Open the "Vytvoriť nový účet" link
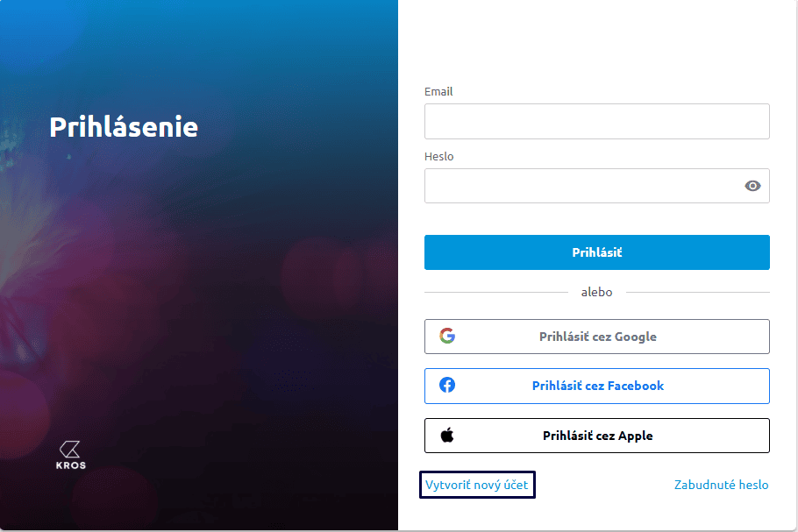The height and width of the screenshot is (532, 798). (477, 485)
